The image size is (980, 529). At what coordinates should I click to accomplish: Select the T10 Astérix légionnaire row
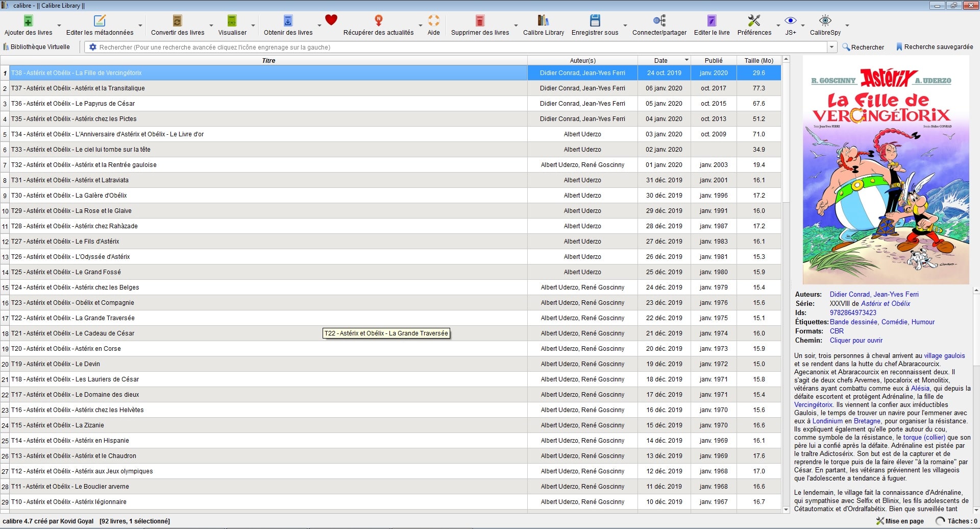point(391,502)
